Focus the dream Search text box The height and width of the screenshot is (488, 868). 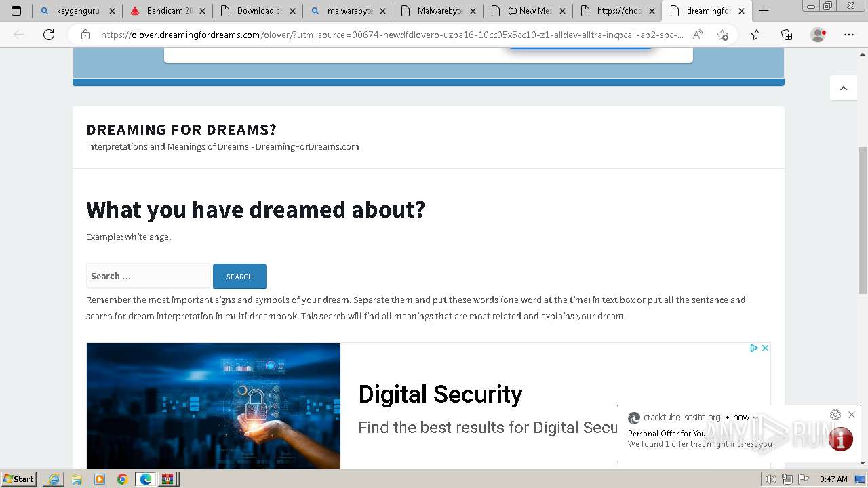point(149,276)
